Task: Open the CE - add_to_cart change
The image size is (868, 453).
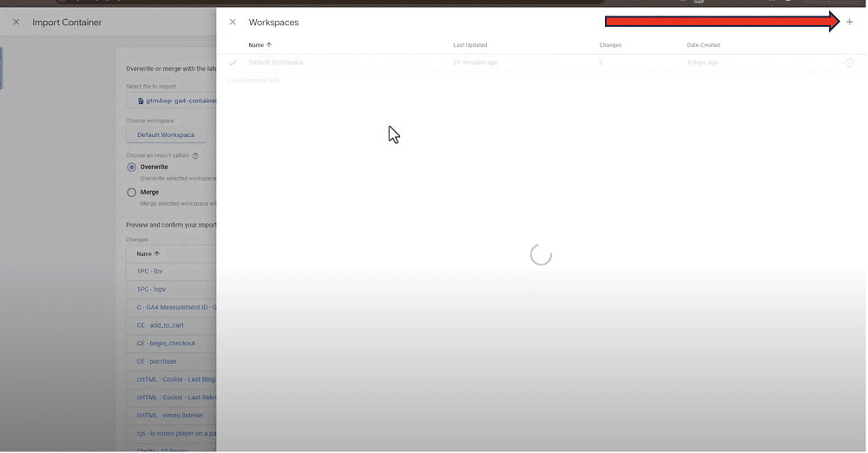Action: click(160, 325)
